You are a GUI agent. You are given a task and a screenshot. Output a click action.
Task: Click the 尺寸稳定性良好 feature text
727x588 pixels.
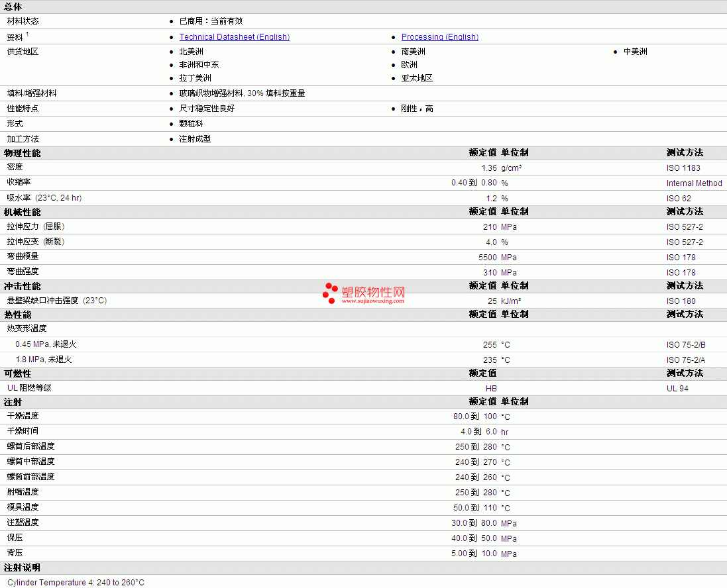pos(207,109)
